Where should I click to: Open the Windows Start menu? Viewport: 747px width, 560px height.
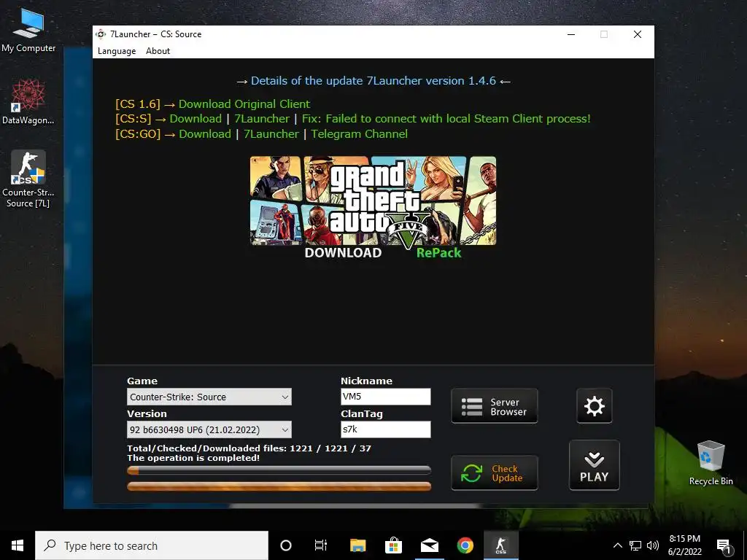(x=18, y=545)
